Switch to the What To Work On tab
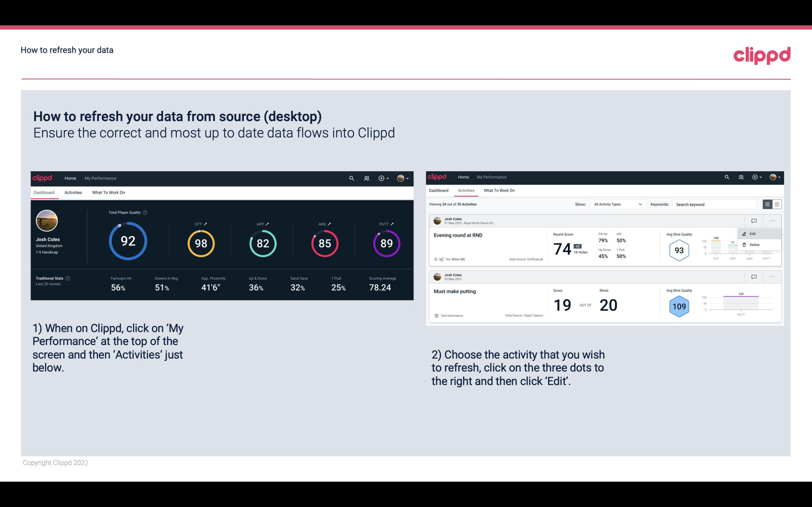The image size is (812, 507). coord(108,192)
